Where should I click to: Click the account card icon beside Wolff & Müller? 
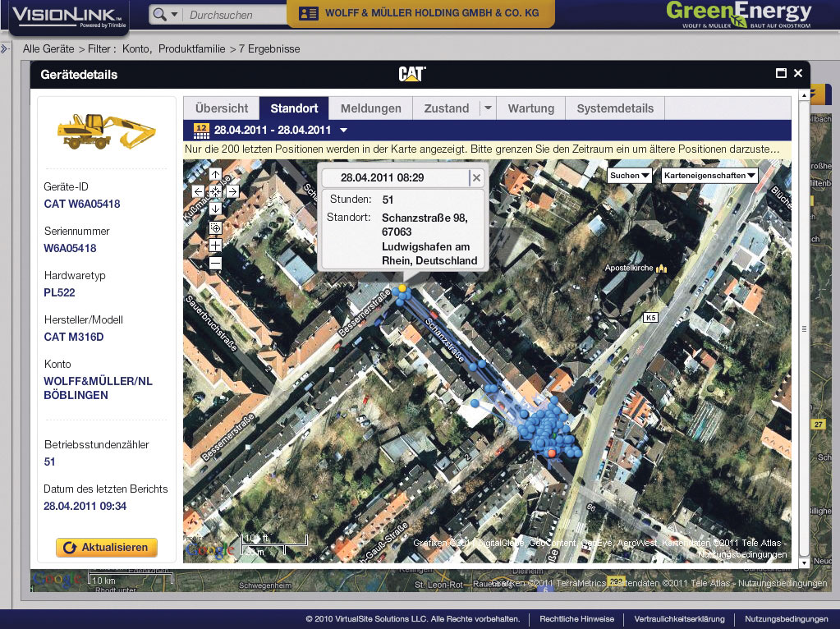[308, 13]
